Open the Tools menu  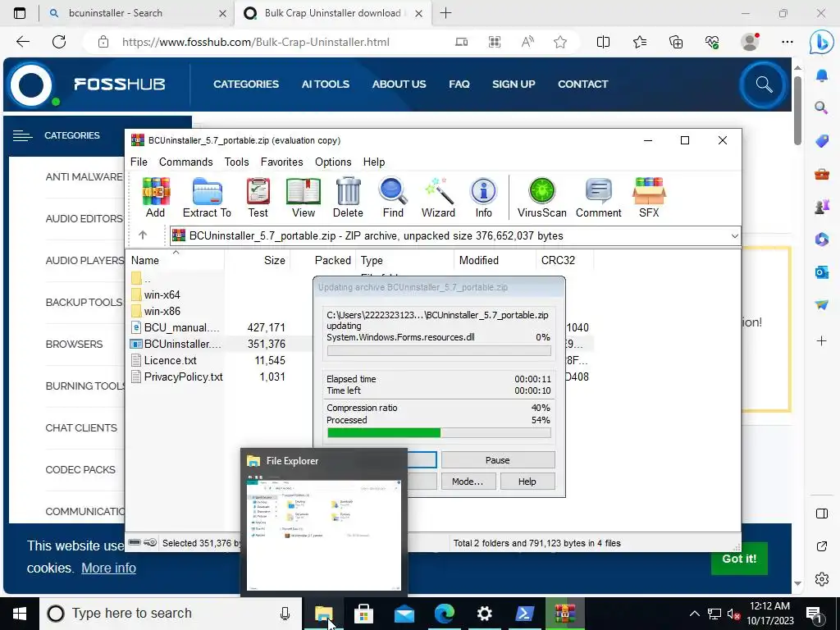pyautogui.click(x=236, y=162)
